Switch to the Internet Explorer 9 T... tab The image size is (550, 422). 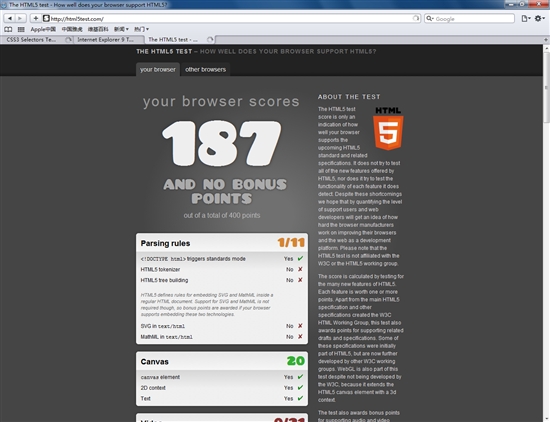click(109, 40)
